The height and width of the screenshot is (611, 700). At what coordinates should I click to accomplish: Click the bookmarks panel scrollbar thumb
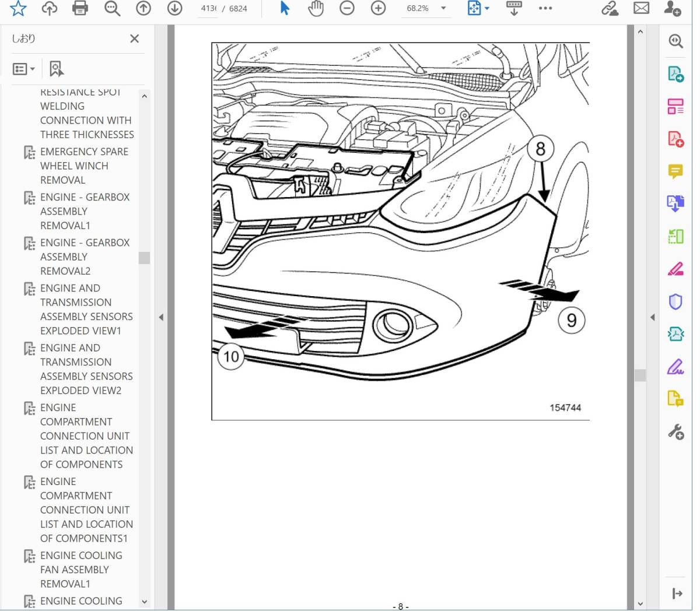click(x=144, y=258)
